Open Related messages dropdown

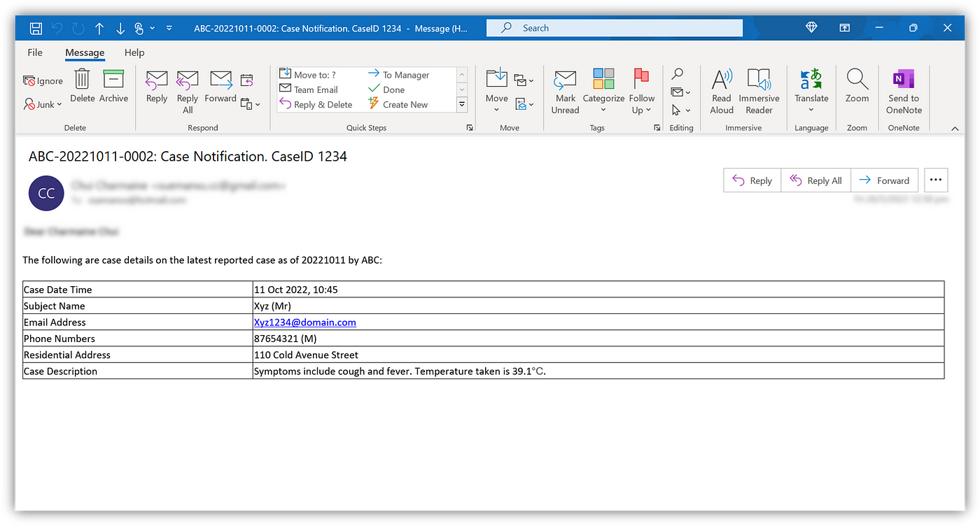pos(680,92)
